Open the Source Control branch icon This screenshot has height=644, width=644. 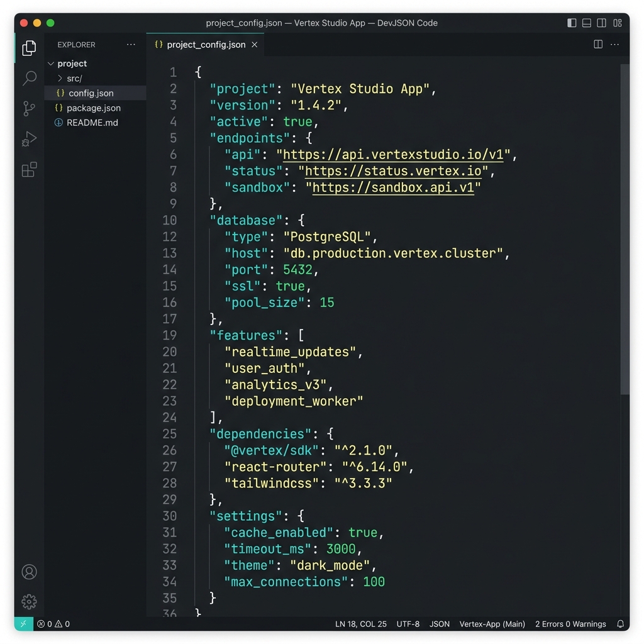click(x=29, y=108)
